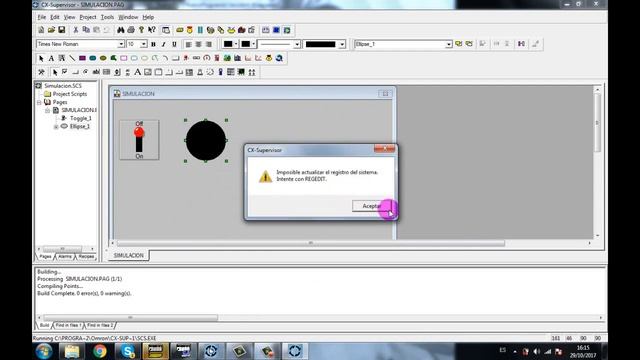The width and height of the screenshot is (640, 360).
Task: Close the CX-Supervisor warning dialog
Action: pyautogui.click(x=384, y=149)
